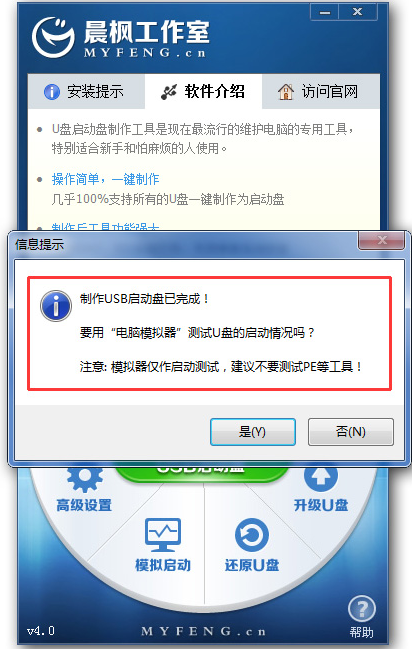Viewport: 412px width, 649px height.
Task: Open 高级设置 gear icon
Action: click(x=84, y=480)
